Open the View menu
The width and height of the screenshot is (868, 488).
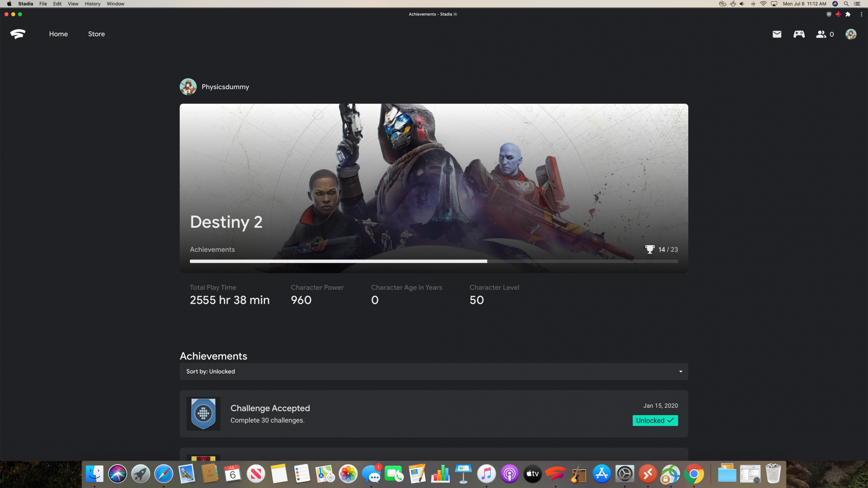pyautogui.click(x=73, y=4)
